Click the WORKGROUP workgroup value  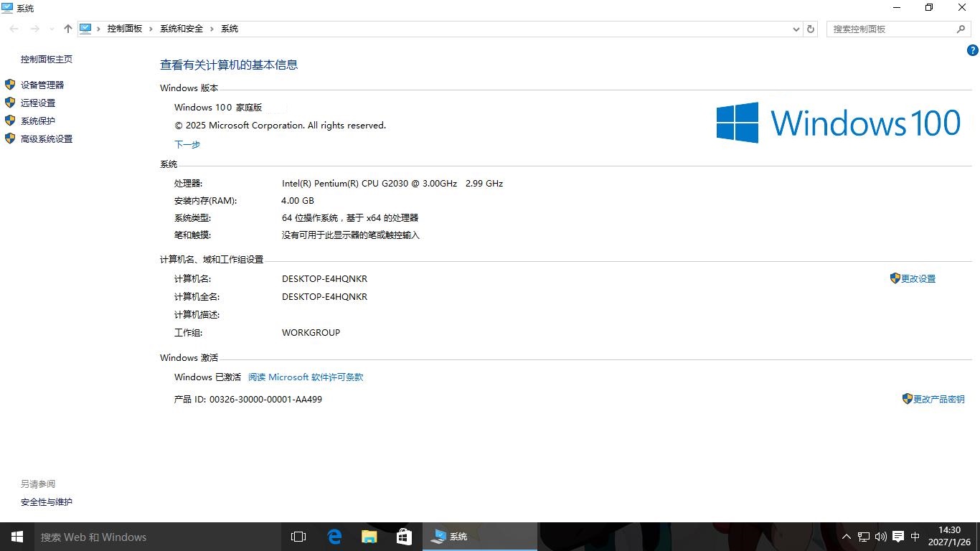tap(311, 332)
